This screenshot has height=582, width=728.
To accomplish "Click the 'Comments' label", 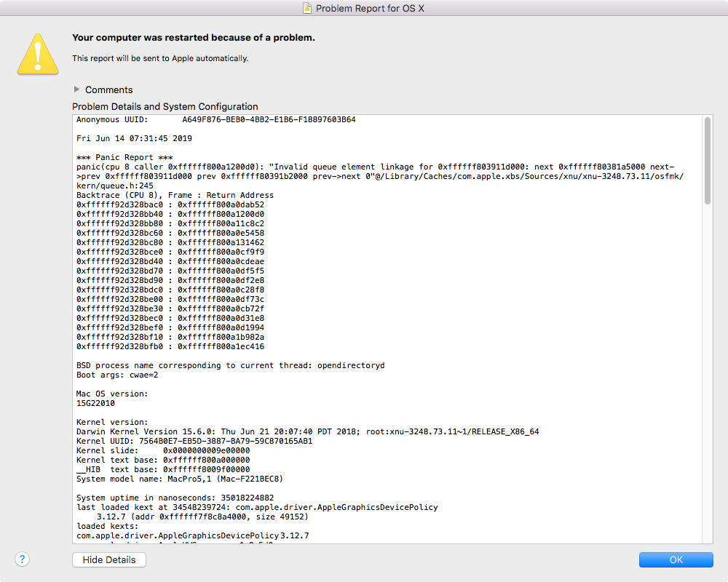I will [108, 89].
